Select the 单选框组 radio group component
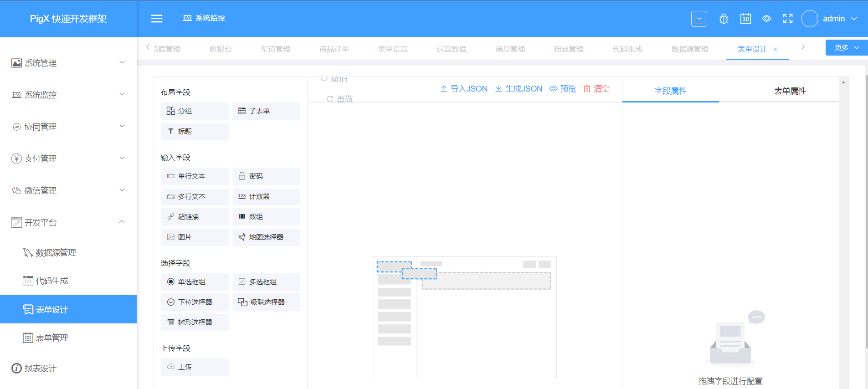Screen dimensions: 868x389 tap(195, 282)
